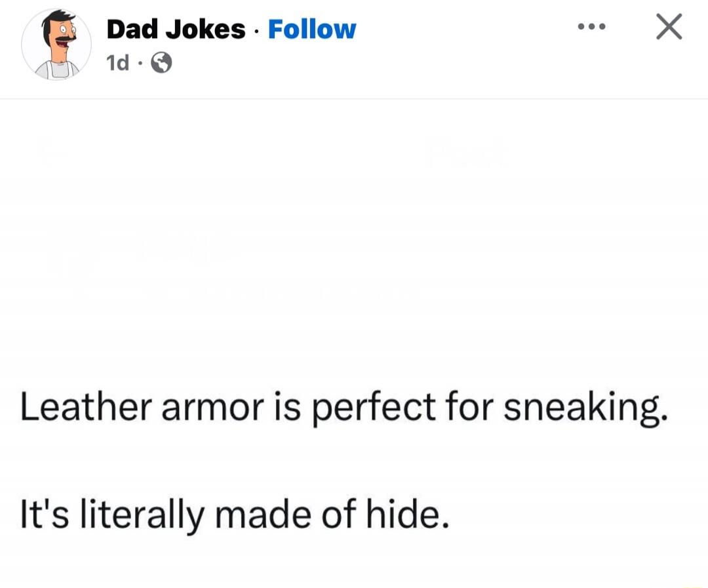This screenshot has width=708, height=588.
Task: Open the Dad Jokes page name link
Action: 177,29
